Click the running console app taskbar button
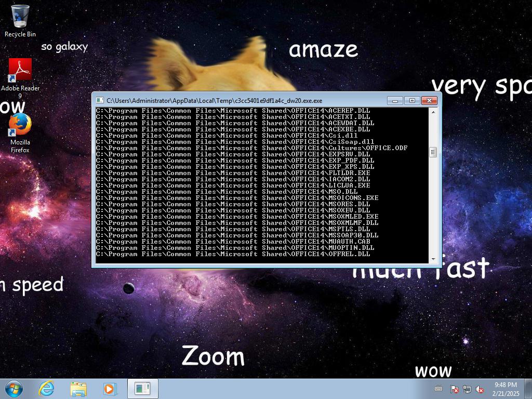Viewport: 532px width, 399px height. point(142,389)
